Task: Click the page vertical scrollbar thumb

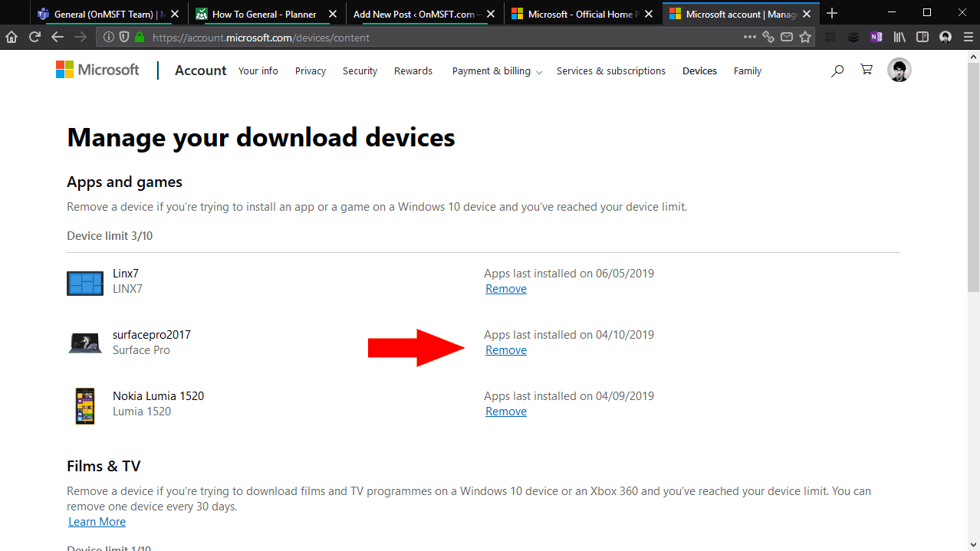Action: pyautogui.click(x=973, y=176)
